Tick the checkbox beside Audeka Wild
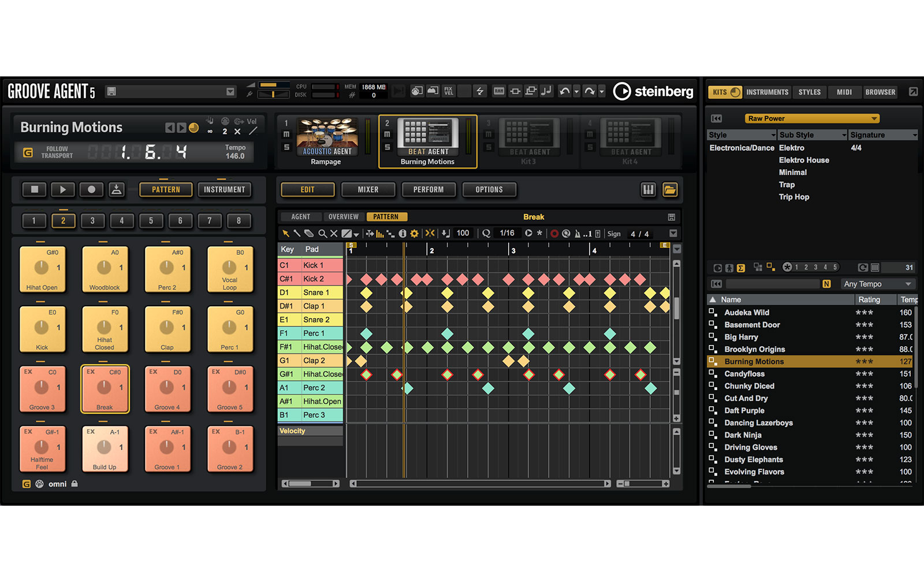 point(712,312)
